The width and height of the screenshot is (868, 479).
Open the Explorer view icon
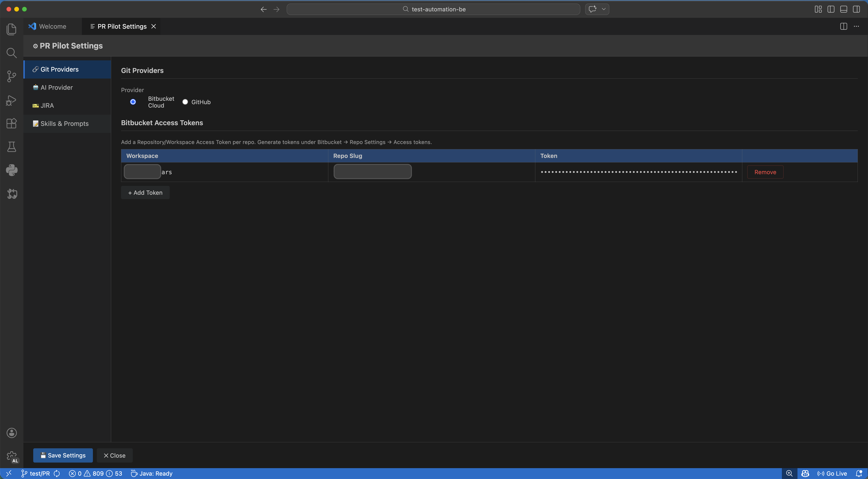[x=12, y=29]
